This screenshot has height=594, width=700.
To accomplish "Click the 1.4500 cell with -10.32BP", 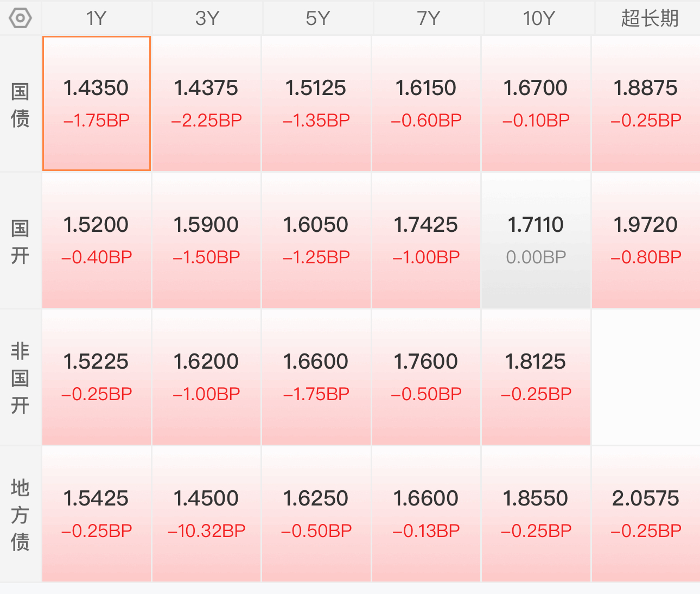I will (x=206, y=514).
